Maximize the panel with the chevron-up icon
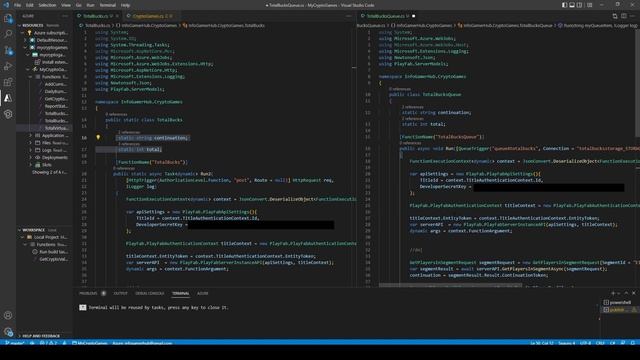The width and height of the screenshot is (640, 360). (x=626, y=293)
